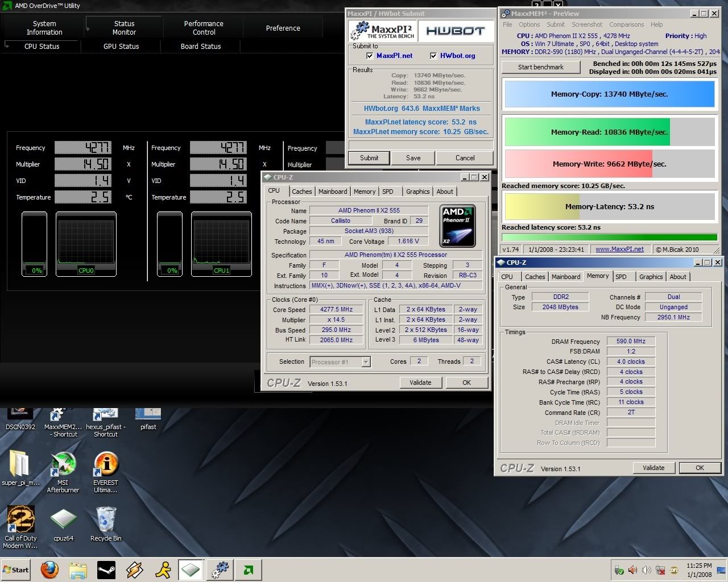Select the cpuz64 desktop icon

(x=63, y=525)
